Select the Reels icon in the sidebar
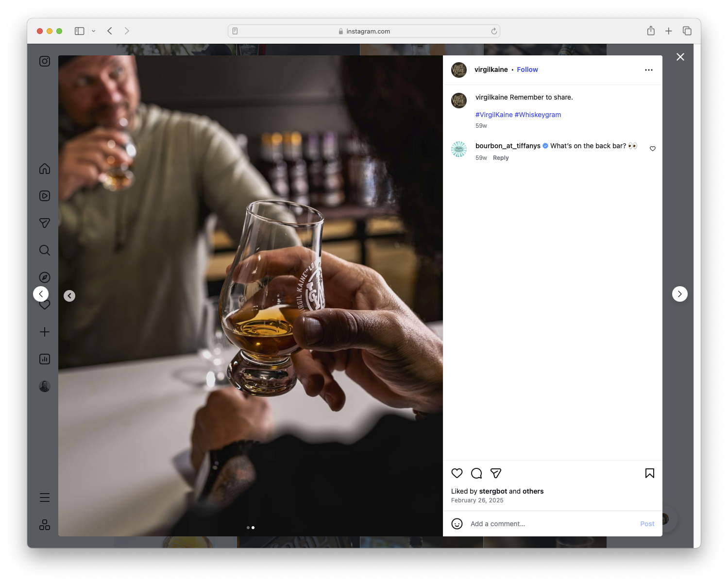 (44, 196)
